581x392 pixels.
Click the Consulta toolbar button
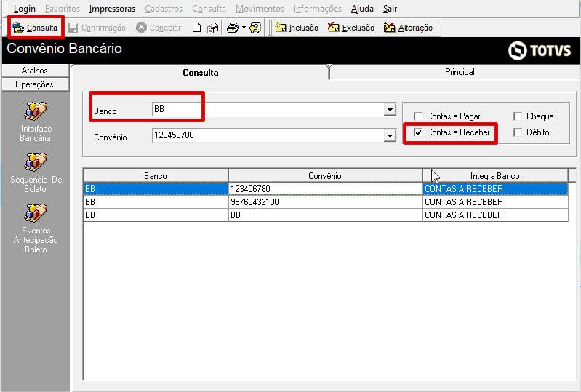35,28
